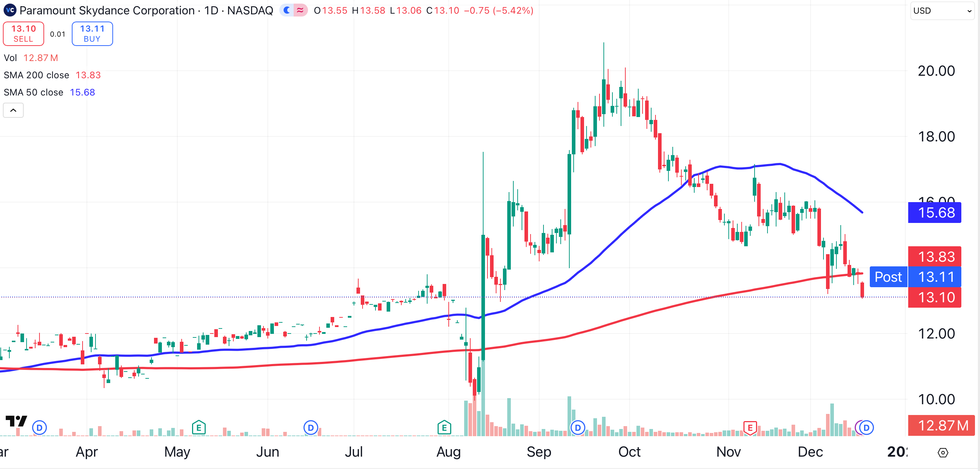Toggle the pink approximate-data indicator
This screenshot has height=471, width=980.
pos(300,10)
